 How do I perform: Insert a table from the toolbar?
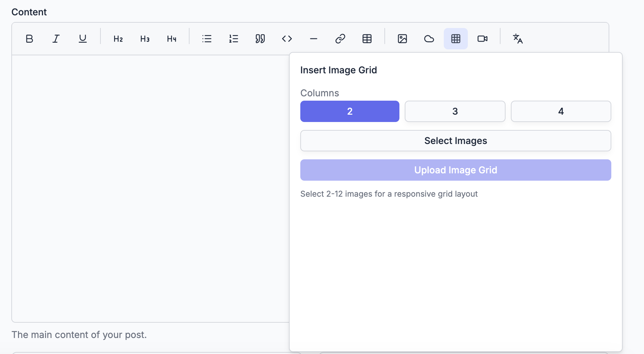(367, 39)
